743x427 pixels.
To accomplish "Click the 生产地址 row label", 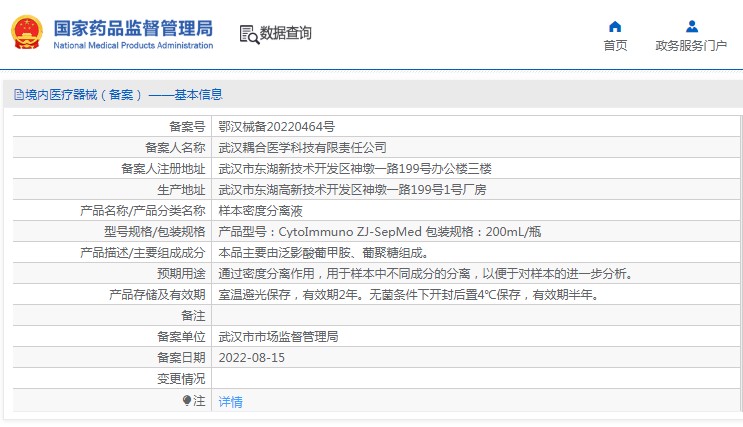I will click(181, 190).
